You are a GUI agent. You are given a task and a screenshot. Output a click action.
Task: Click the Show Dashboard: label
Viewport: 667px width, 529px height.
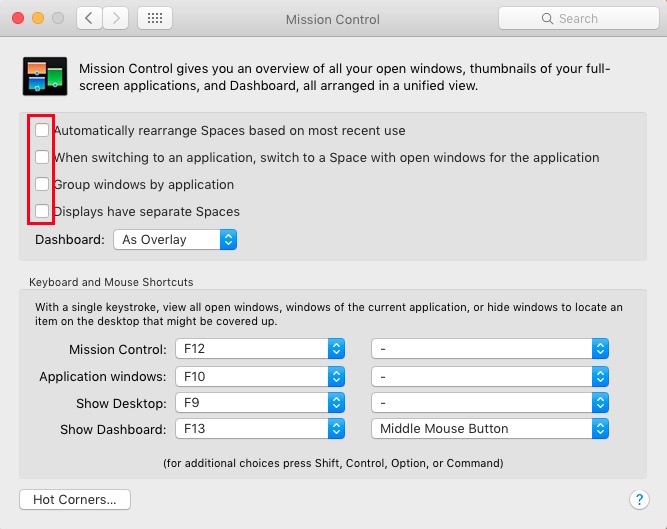click(113, 429)
